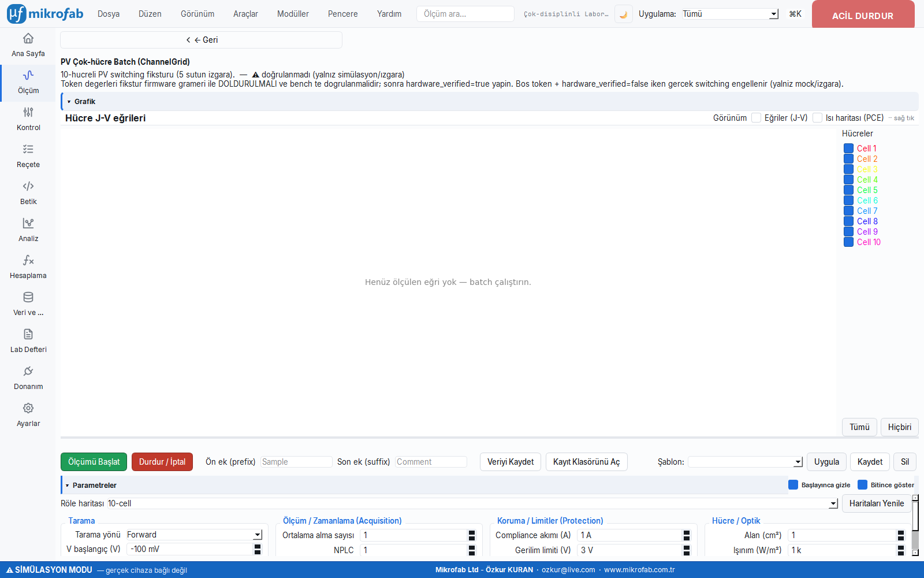Open the Reçete checklist icon
Viewport: 924px width, 578px height.
pos(28,149)
